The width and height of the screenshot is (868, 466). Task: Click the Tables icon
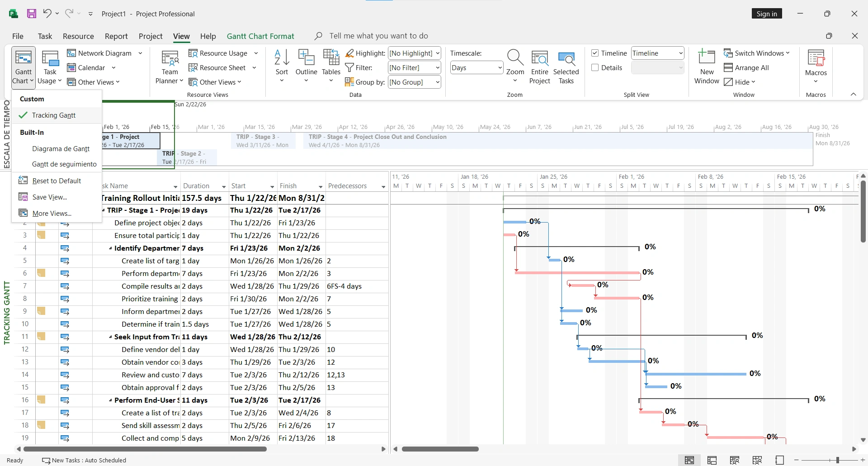[x=330, y=63]
